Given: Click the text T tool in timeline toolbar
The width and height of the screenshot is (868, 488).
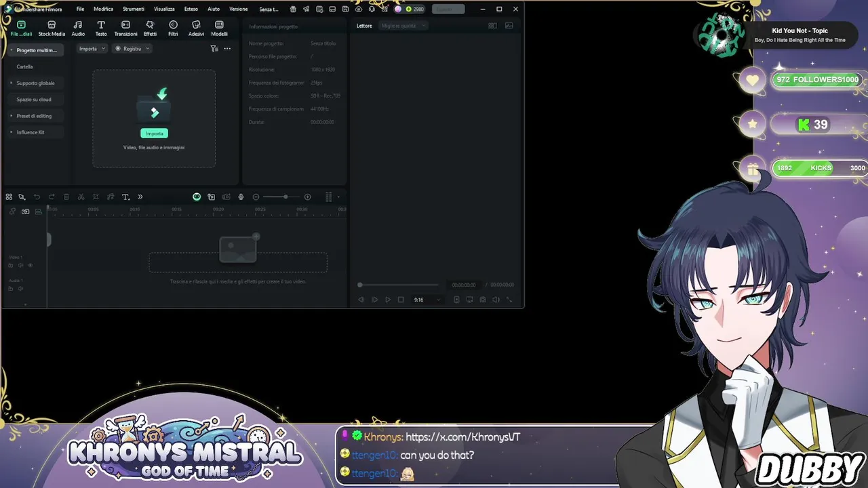Looking at the screenshot, I should click(x=125, y=197).
